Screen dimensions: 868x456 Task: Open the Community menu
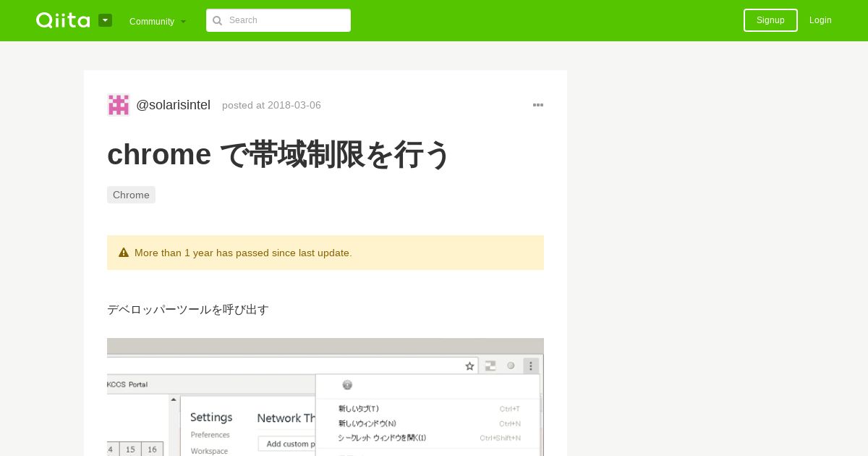click(x=158, y=21)
